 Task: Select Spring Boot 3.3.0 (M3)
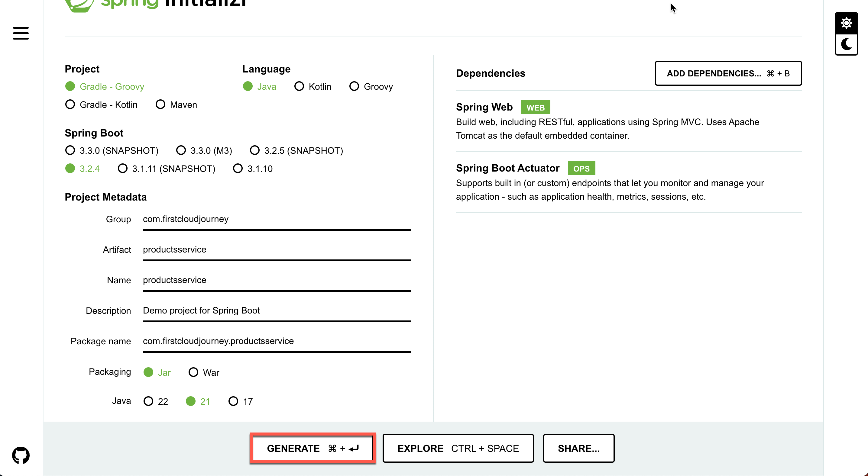(204, 150)
